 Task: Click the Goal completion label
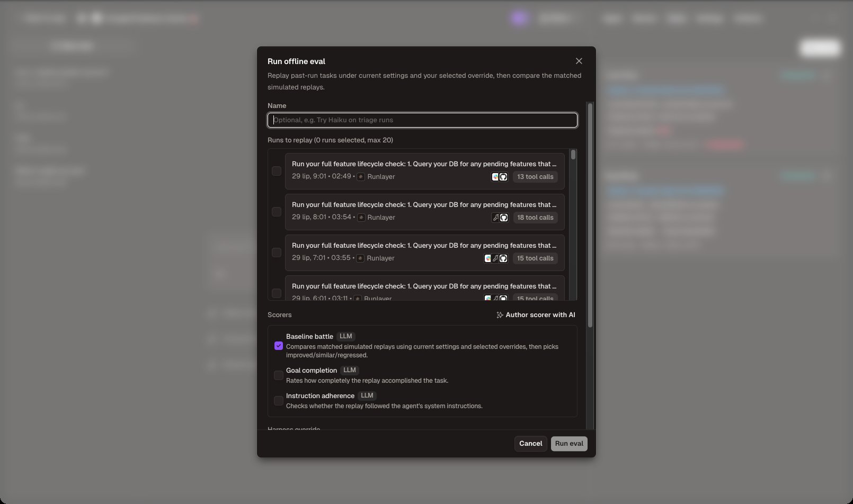(x=312, y=371)
